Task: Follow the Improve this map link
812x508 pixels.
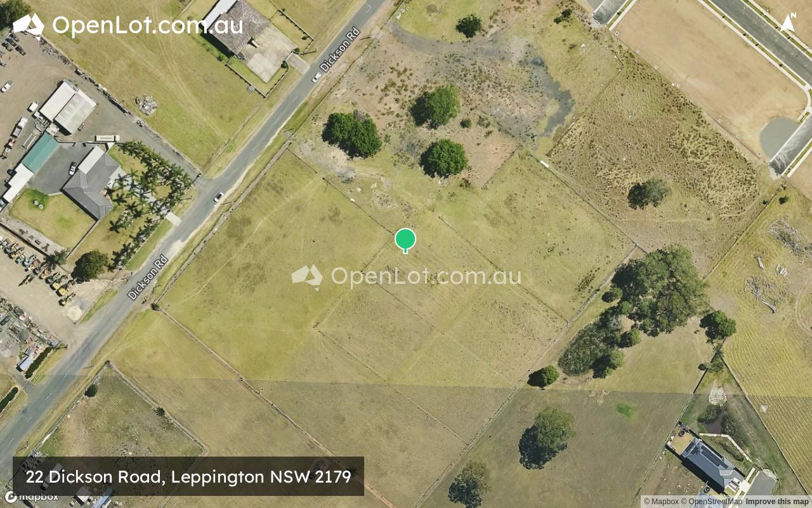Action: point(777,502)
